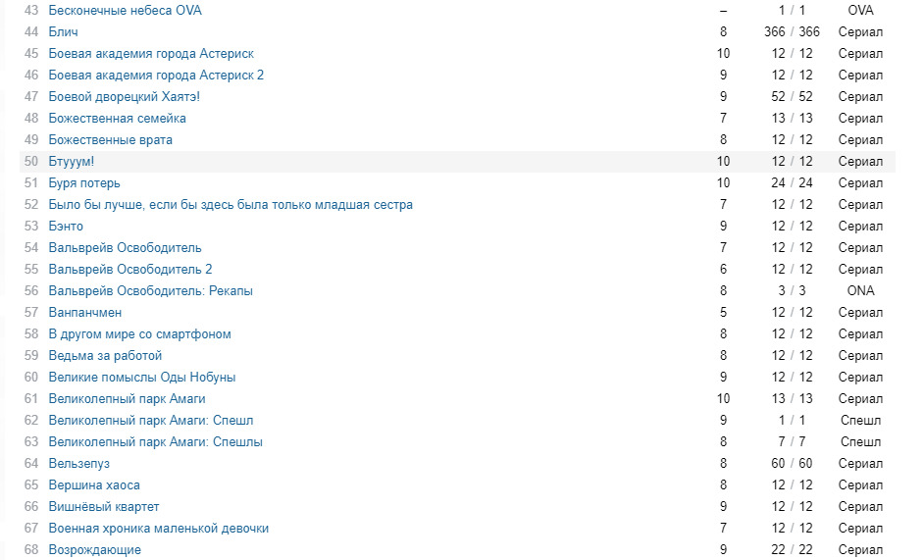This screenshot has width=924, height=560.
Task: Open Боевая академия города Астериск 2
Action: (156, 76)
